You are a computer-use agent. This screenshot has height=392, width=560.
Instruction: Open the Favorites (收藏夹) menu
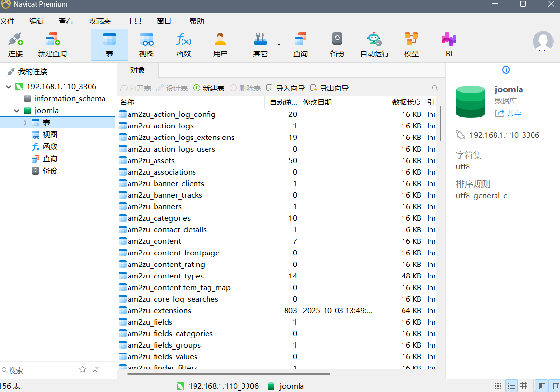point(100,21)
